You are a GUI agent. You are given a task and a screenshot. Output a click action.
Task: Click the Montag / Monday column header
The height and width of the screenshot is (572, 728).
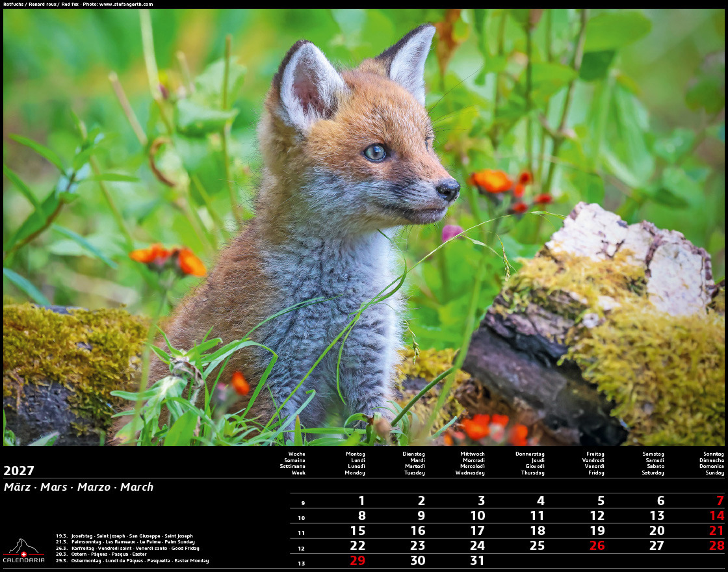pos(355,463)
